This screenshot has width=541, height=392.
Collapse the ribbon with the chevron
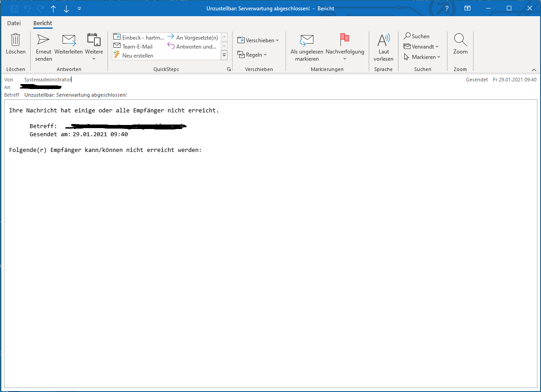(534, 69)
